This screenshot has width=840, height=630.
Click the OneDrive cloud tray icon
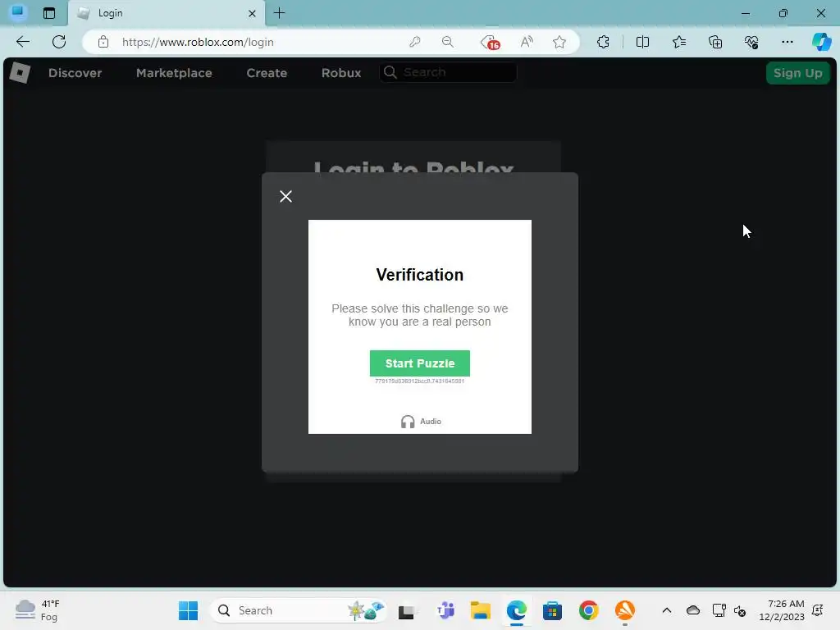[x=692, y=610]
